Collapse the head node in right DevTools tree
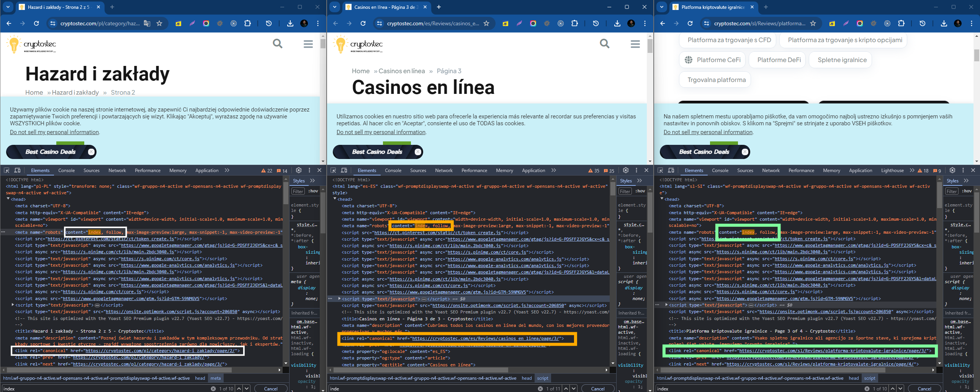Viewport: 980px width, 392px height. click(662, 199)
